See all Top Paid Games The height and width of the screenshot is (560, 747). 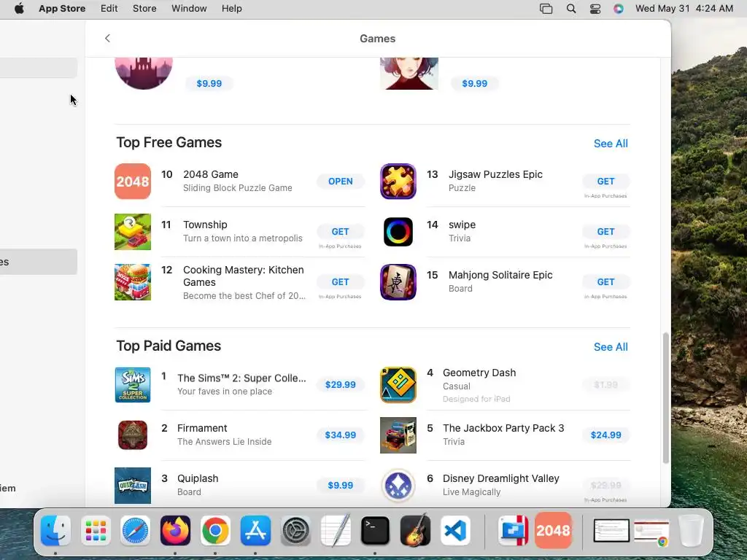point(611,346)
